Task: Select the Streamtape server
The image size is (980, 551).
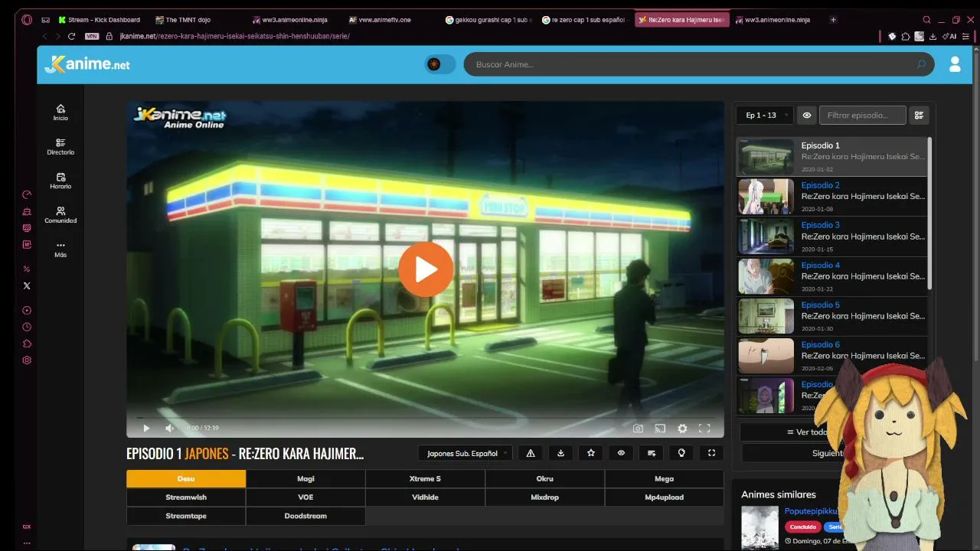Action: pos(186,516)
